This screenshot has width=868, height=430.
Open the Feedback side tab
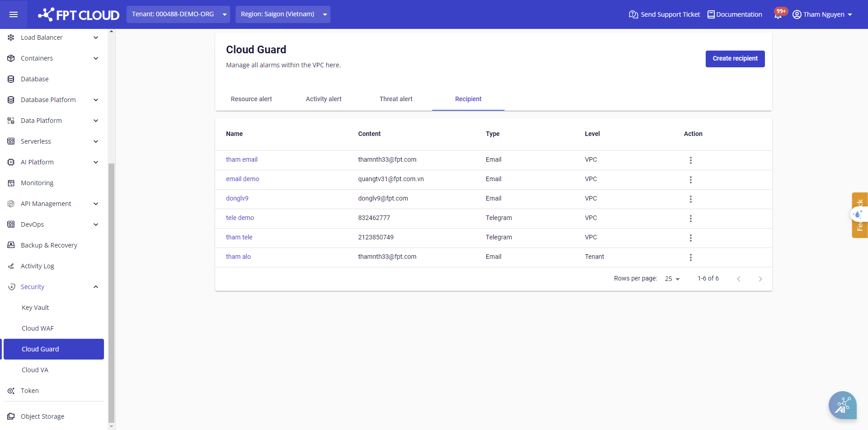(x=859, y=215)
